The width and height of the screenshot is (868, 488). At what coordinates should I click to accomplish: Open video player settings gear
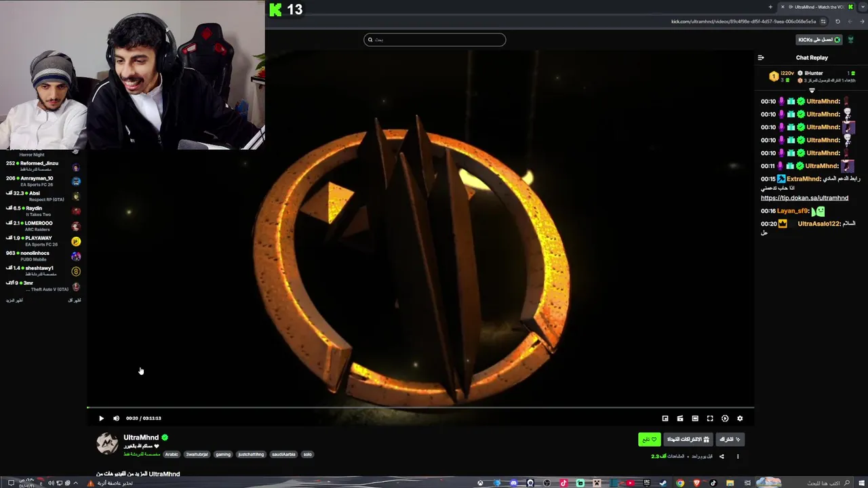pos(740,418)
